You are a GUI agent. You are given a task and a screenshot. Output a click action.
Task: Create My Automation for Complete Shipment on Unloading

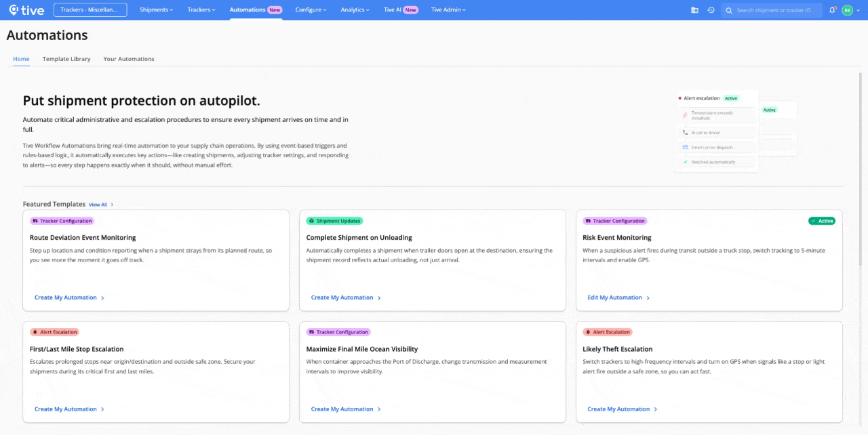346,297
